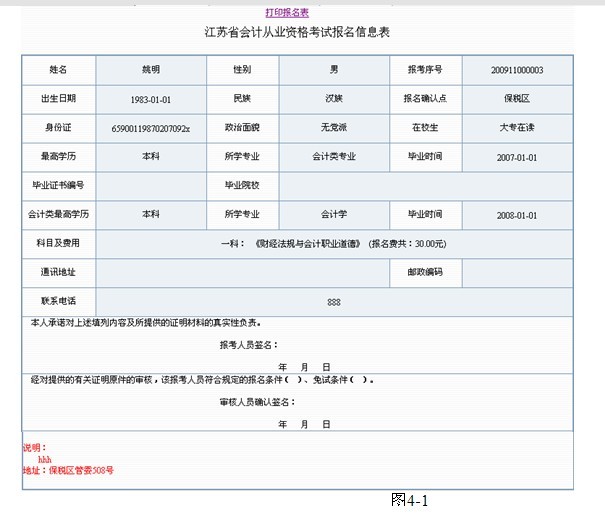Image resolution: width=605 pixels, height=514 pixels.
Task: Select the 报考序号 label
Action: pos(425,69)
